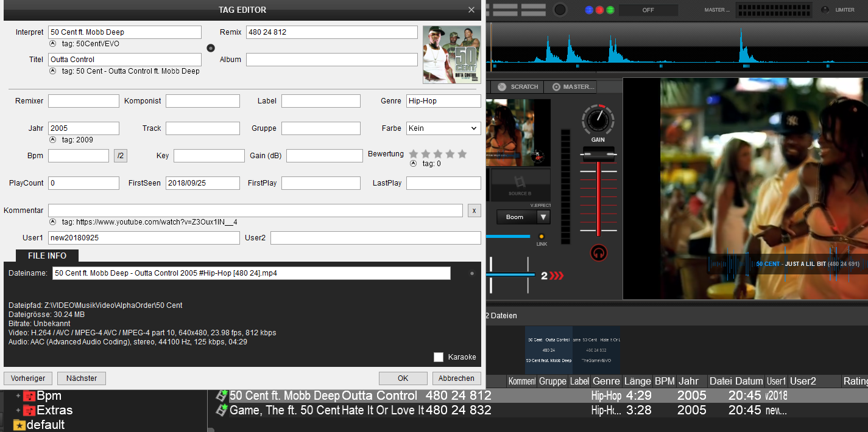Screen dimensions: 868x432
Task: Click the User1 field with new20180925
Action: (x=144, y=238)
